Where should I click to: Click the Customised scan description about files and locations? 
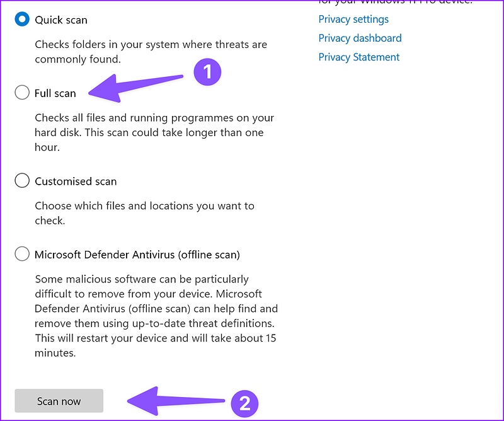pos(144,213)
